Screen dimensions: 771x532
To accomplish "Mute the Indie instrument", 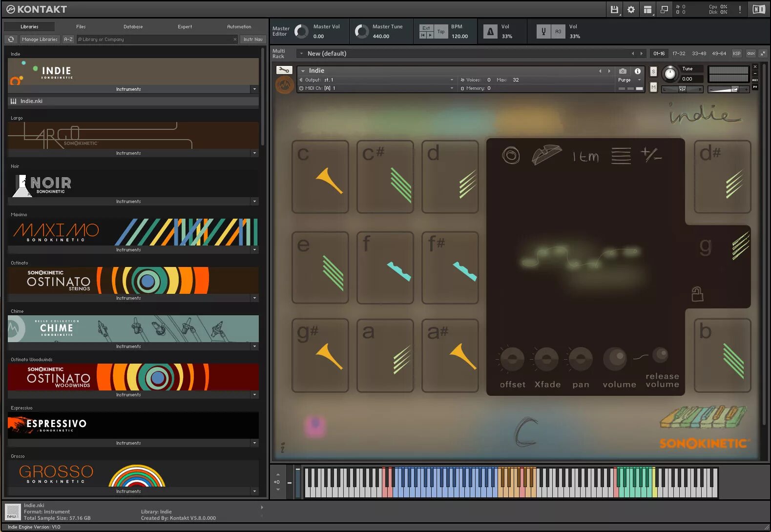I will [x=653, y=87].
